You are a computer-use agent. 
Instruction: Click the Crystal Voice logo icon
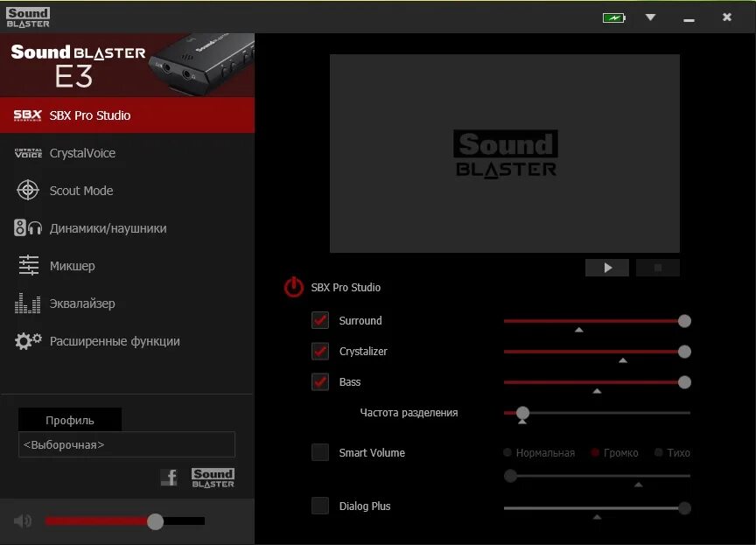coord(28,153)
